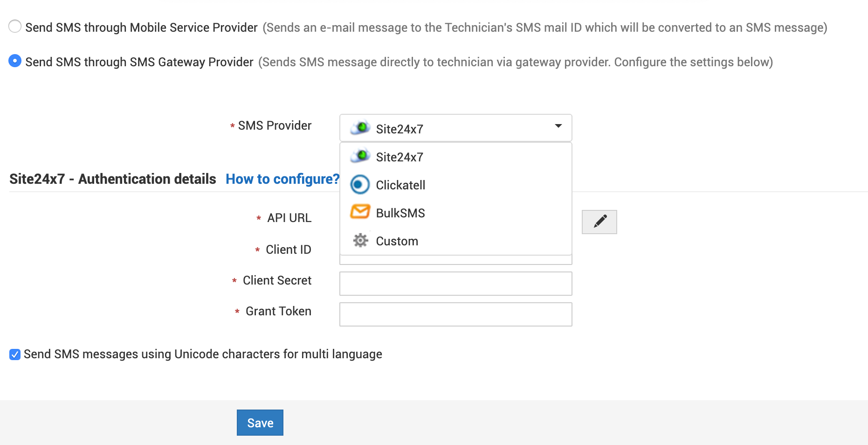Image resolution: width=868 pixels, height=445 pixels.
Task: Focus the Grant Token input field
Action: coord(455,314)
